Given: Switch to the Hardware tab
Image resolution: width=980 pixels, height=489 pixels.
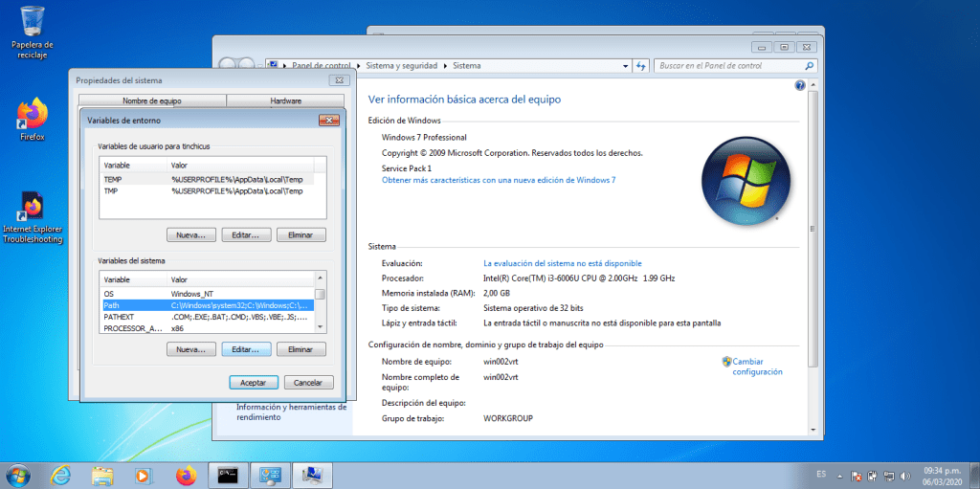Looking at the screenshot, I should point(285,100).
